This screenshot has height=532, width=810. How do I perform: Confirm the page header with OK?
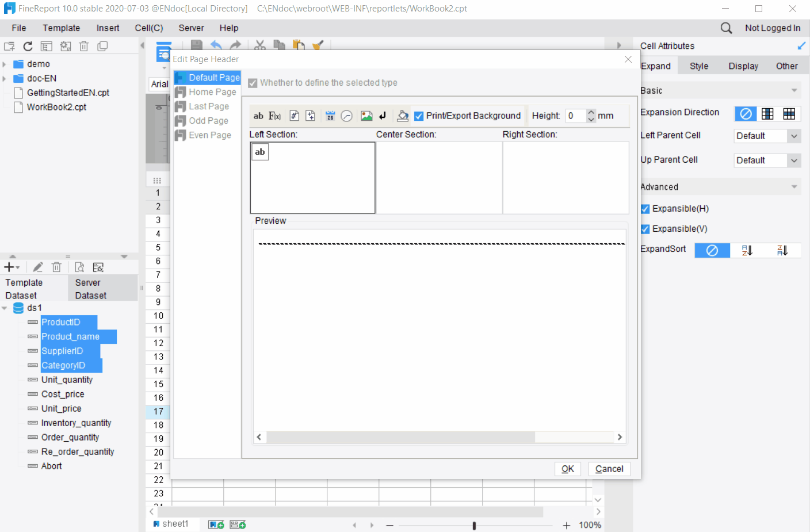567,469
